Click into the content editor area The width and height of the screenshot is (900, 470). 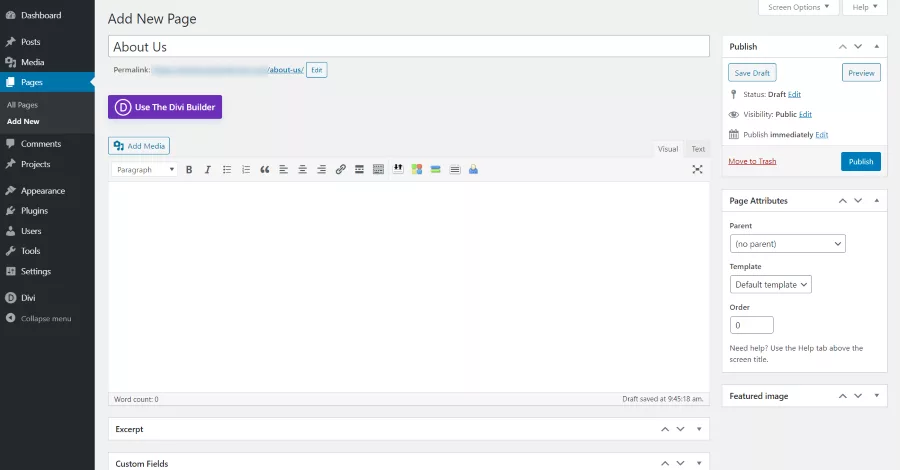pos(409,287)
